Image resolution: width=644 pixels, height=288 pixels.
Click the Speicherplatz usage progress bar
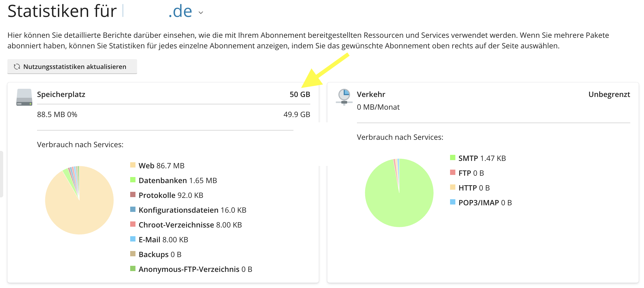173,104
